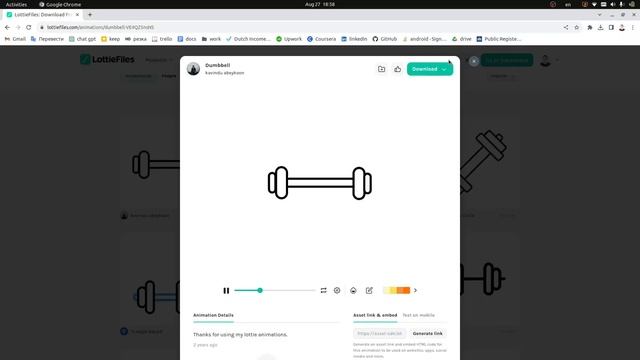Click the green header button beside avatar
The image size is (640, 360).
507,60
